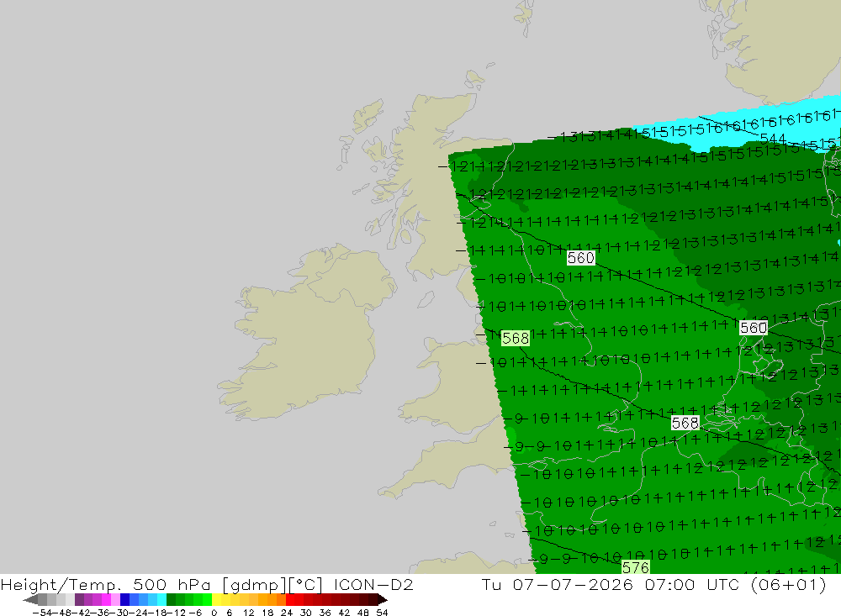
Task: Select the 560 label over northern England
Action: pos(581,258)
